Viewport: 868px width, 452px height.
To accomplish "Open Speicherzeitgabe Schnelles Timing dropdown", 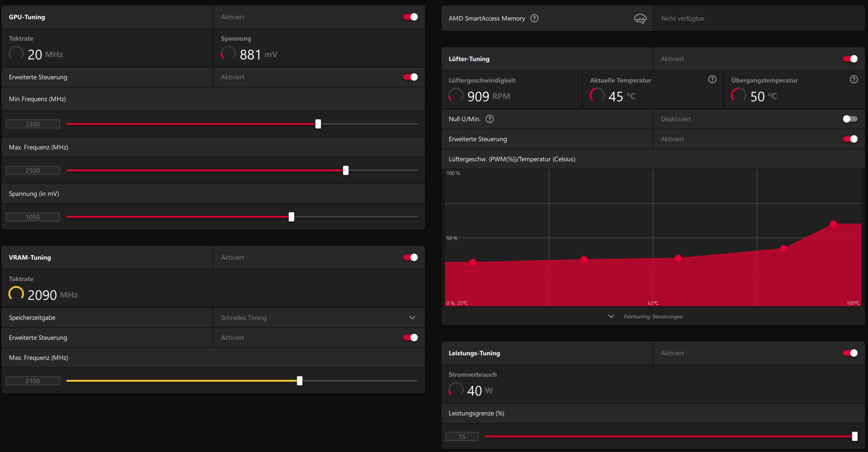I will point(319,318).
